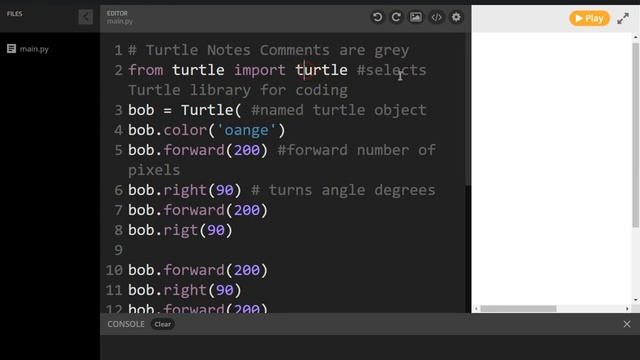This screenshot has height=360, width=640.
Task: Click the editor vertical scrollbar
Action: pos(468,109)
